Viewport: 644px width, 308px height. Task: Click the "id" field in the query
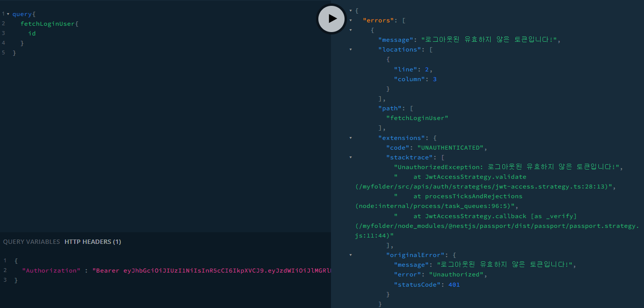pyautogui.click(x=32, y=34)
